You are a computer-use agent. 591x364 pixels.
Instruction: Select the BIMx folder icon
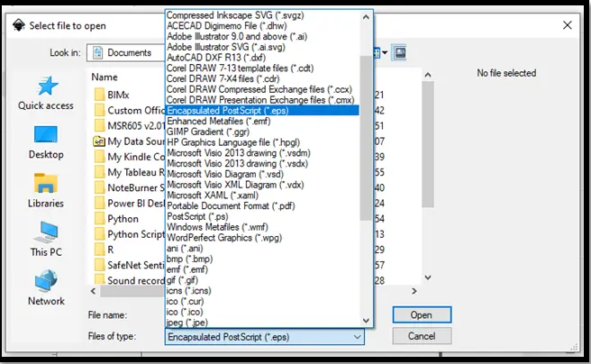pos(99,94)
